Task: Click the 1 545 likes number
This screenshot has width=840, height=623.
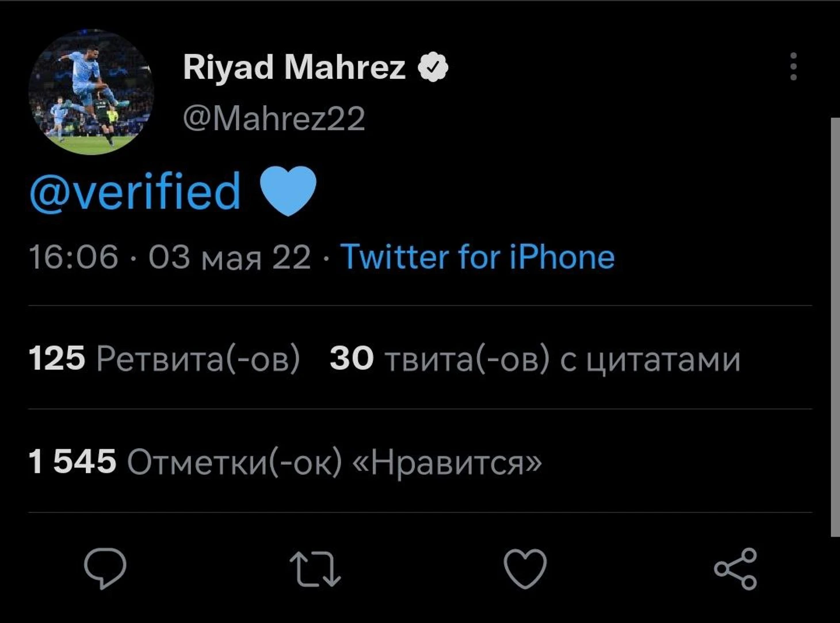Action: 72,461
